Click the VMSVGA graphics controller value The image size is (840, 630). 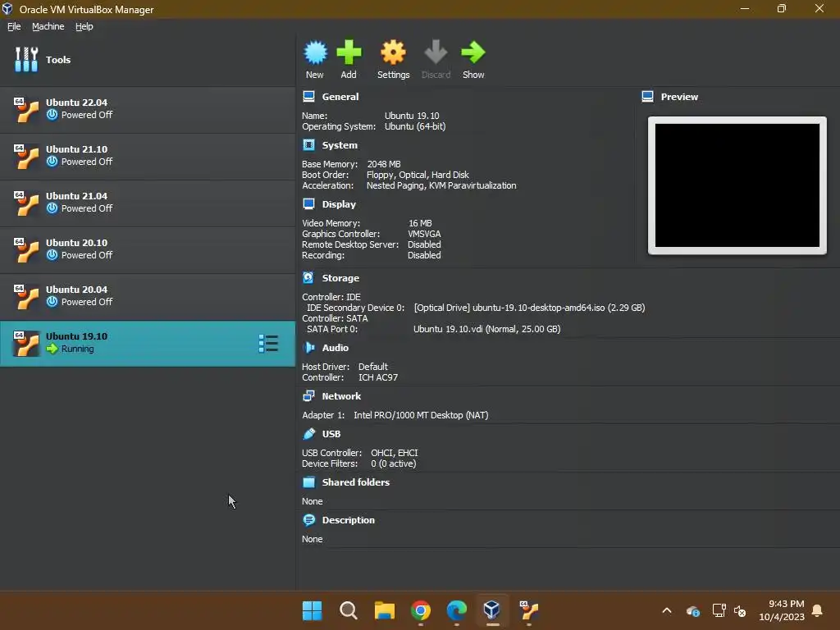(424, 234)
